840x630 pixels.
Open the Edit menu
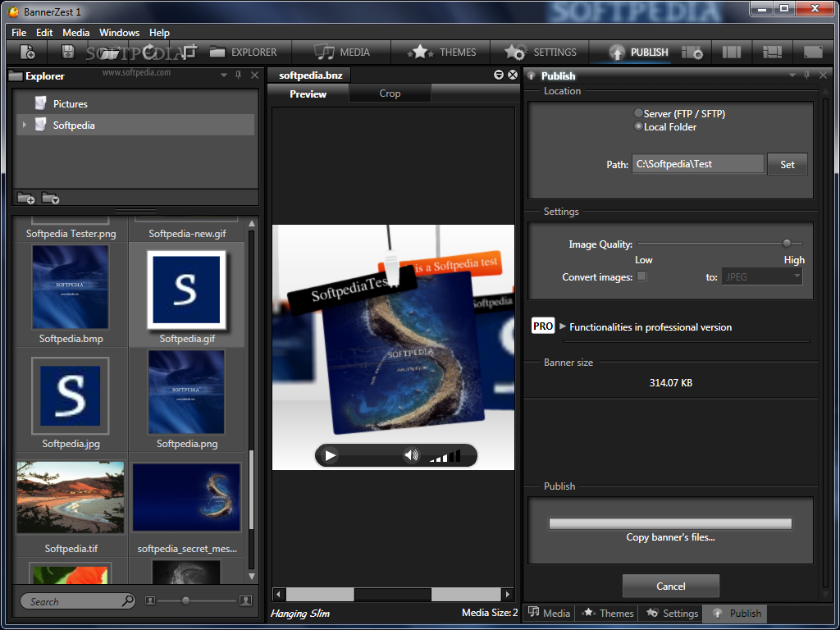pos(44,33)
